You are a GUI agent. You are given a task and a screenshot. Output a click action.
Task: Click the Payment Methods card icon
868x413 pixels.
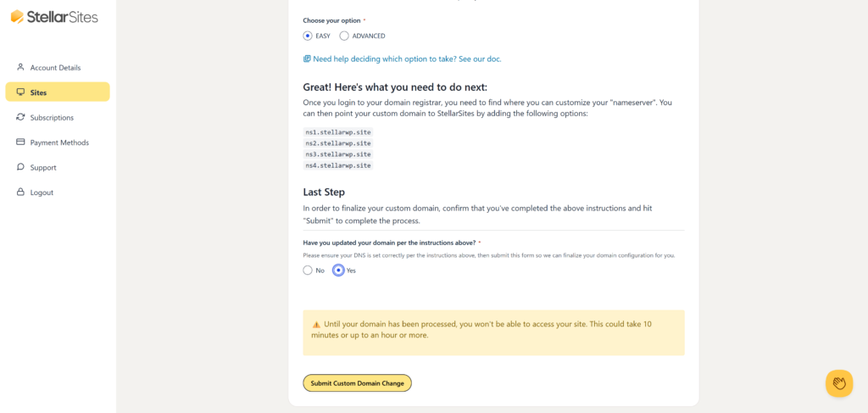click(x=20, y=142)
